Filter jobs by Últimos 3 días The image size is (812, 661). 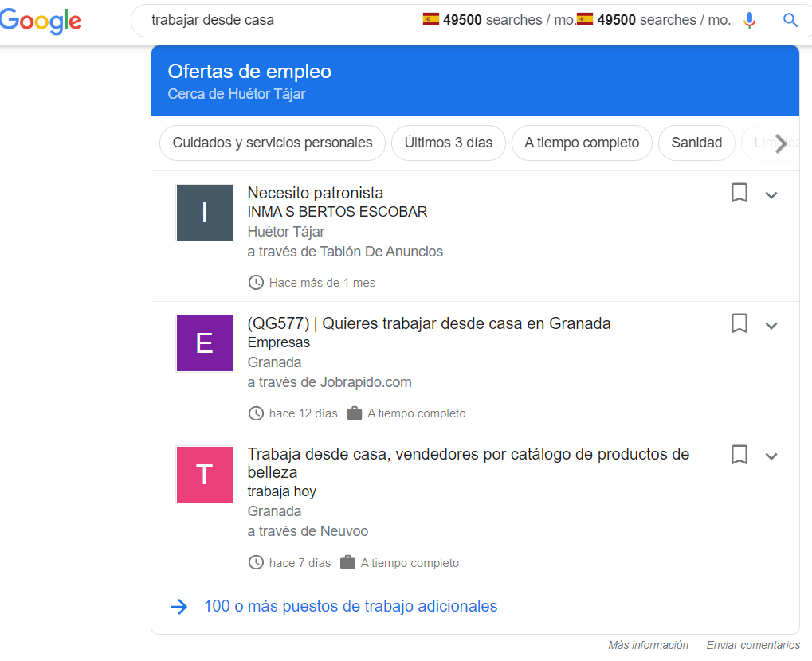pos(449,143)
